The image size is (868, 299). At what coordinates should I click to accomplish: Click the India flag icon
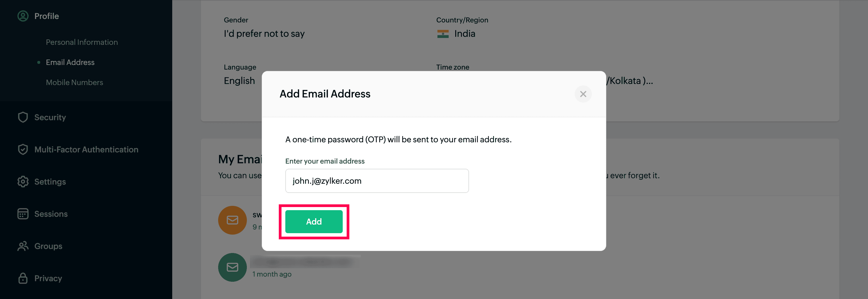click(443, 34)
